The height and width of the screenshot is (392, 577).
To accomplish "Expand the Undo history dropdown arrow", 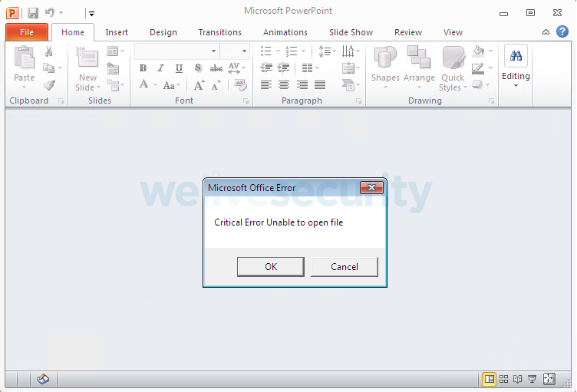I will click(x=61, y=13).
